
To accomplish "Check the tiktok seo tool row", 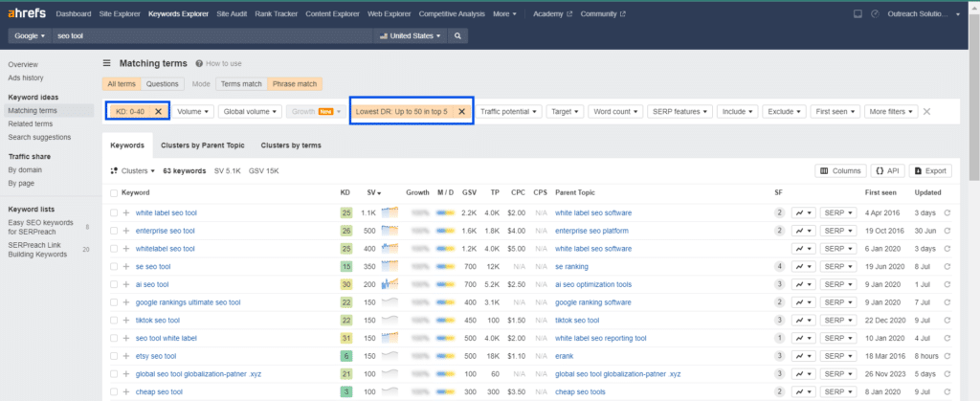I will 114,321.
